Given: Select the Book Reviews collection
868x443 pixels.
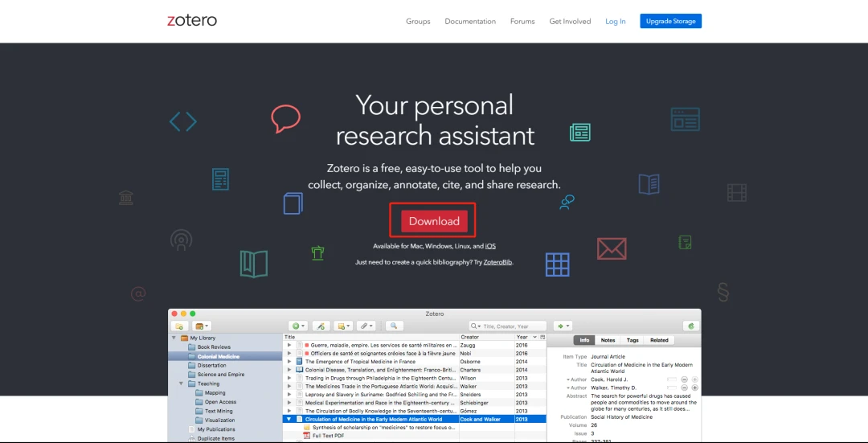Looking at the screenshot, I should click(214, 347).
